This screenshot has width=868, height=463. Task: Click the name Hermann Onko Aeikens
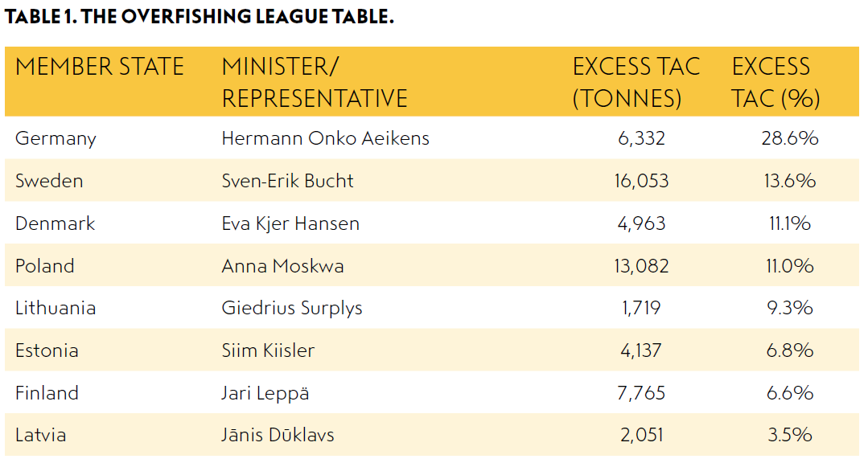[x=325, y=138]
